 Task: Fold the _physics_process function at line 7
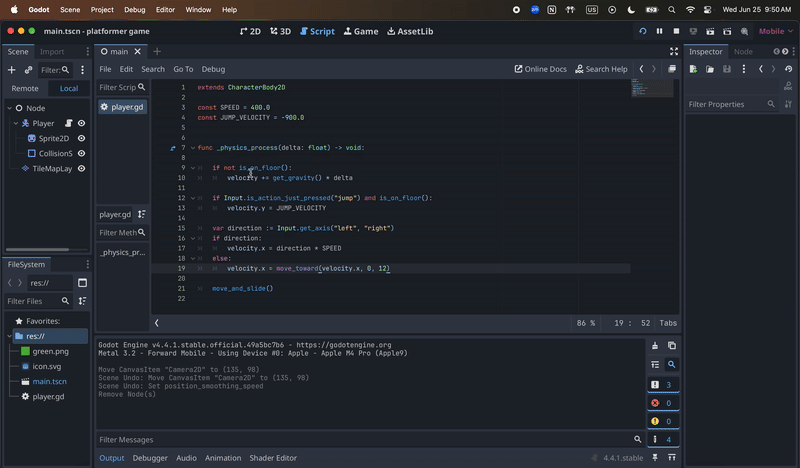192,148
